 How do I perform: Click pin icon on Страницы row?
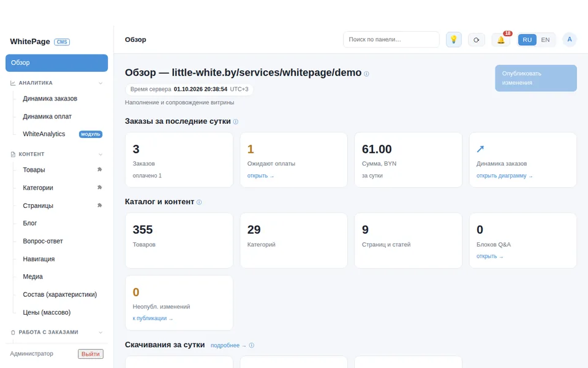coord(99,205)
